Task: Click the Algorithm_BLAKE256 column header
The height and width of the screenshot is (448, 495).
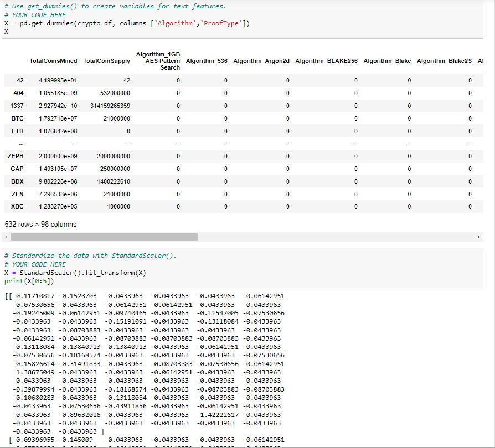Action: point(327,61)
